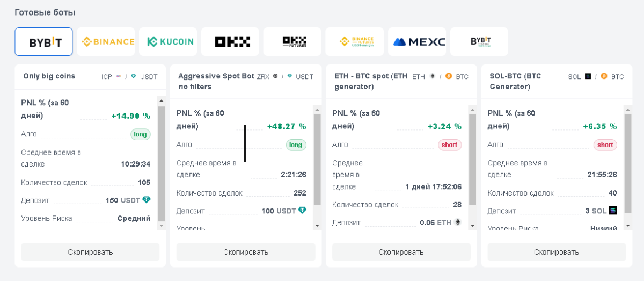
Task: Click the short badge in SOL-BTC card
Action: click(605, 145)
